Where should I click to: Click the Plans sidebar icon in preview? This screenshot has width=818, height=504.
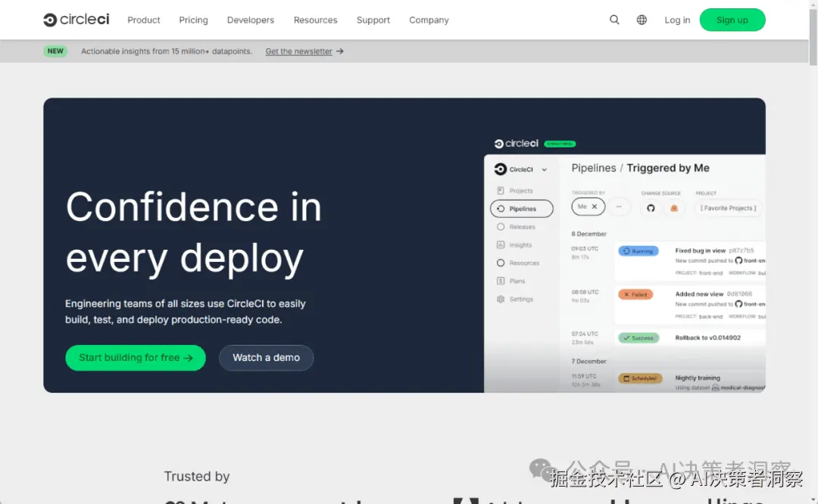tap(501, 281)
